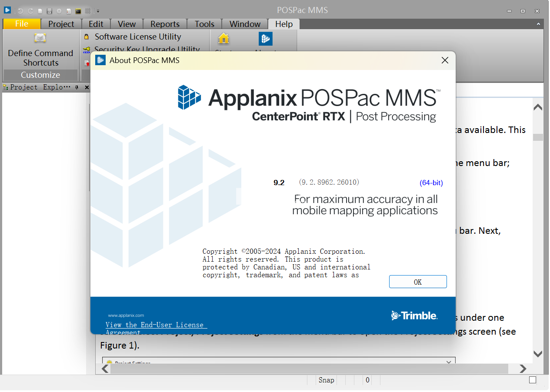Pin the Project Explorer panel
The image size is (550, 392).
click(77, 87)
